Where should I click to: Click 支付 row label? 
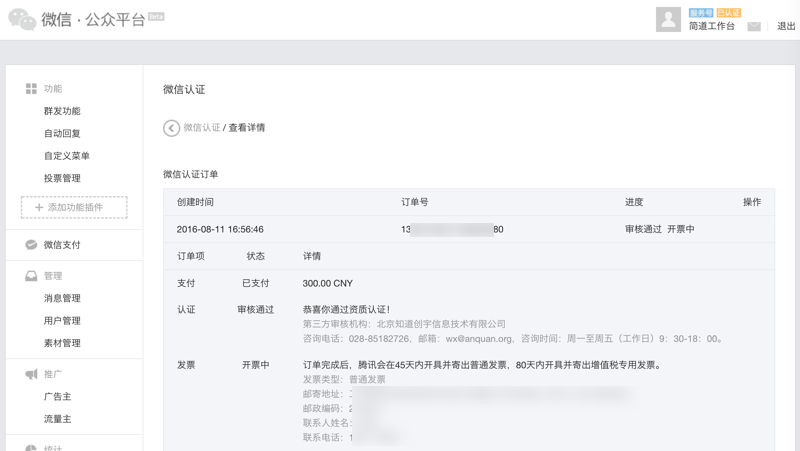pyautogui.click(x=186, y=283)
